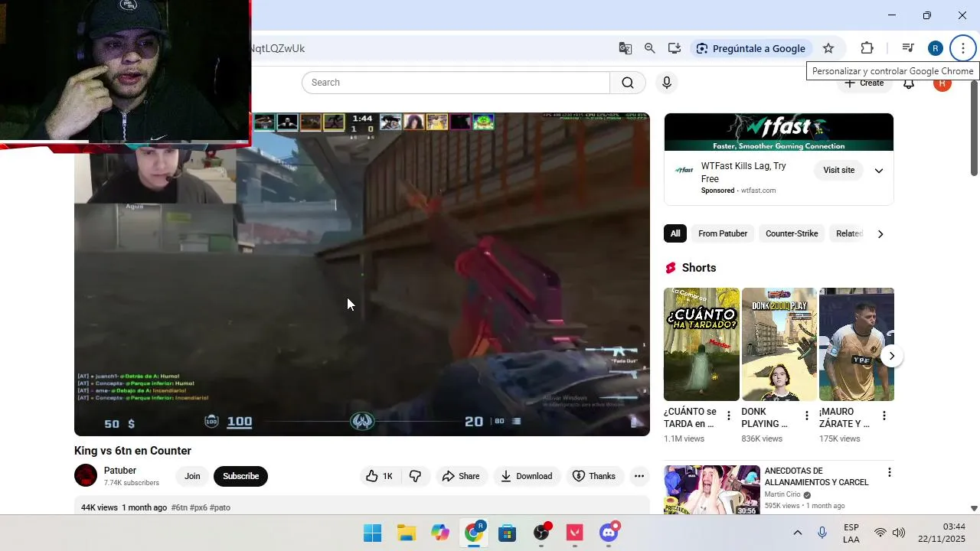Show hidden tray icons chevron
The width and height of the screenshot is (980, 551).
(x=797, y=533)
